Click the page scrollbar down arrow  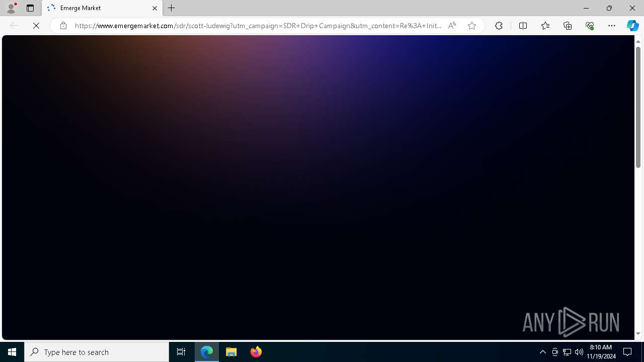click(638, 334)
